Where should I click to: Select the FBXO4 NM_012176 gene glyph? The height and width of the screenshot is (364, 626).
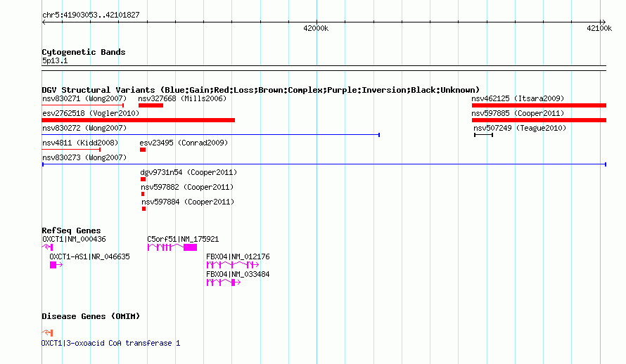tap(233, 265)
